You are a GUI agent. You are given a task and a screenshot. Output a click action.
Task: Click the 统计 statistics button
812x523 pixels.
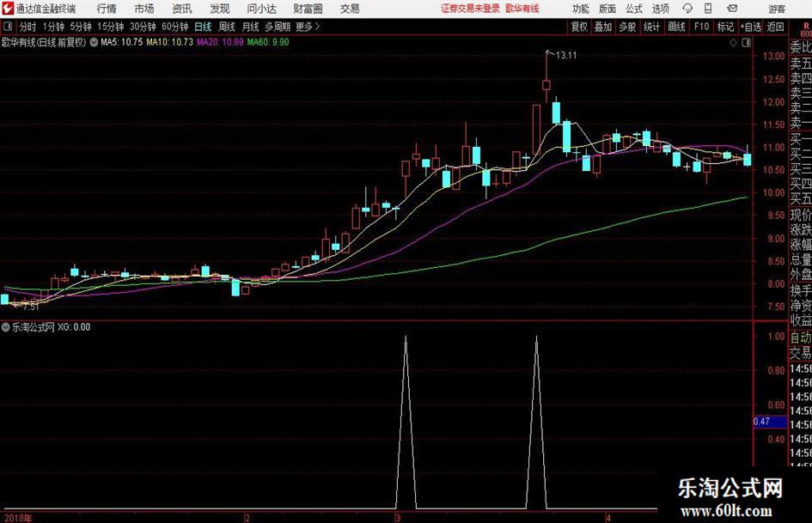652,27
